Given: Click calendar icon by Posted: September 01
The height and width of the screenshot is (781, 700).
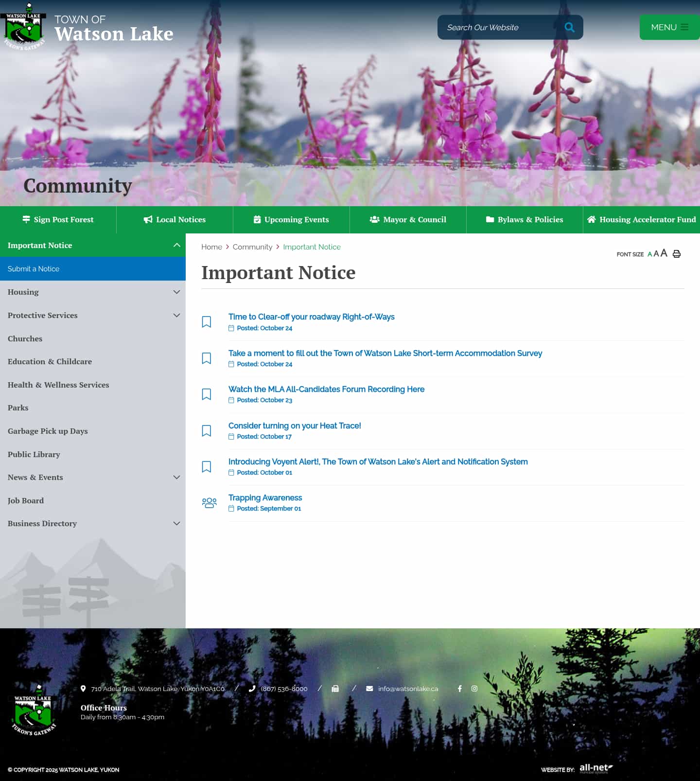Looking at the screenshot, I should point(231,509).
